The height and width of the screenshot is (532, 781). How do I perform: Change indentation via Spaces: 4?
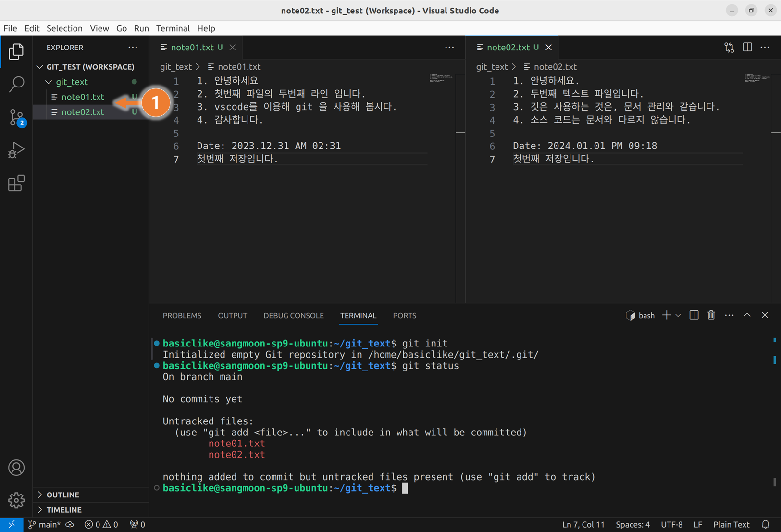[632, 524]
